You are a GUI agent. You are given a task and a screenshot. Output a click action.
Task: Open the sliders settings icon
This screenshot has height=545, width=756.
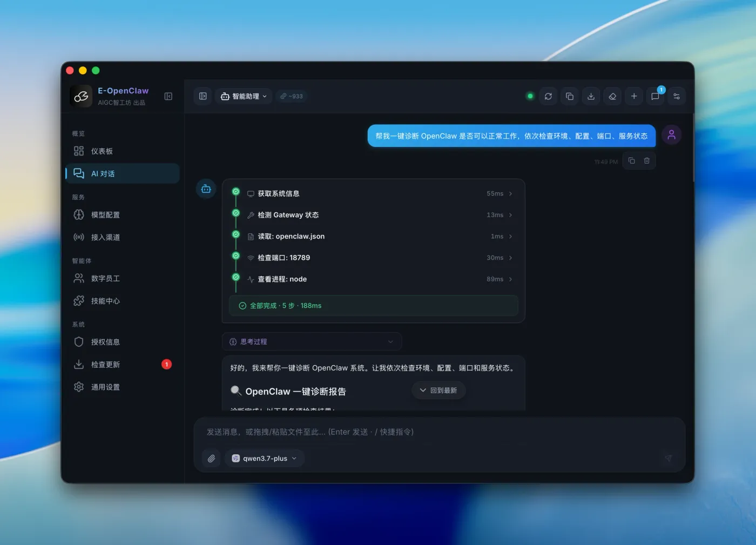[x=677, y=96]
